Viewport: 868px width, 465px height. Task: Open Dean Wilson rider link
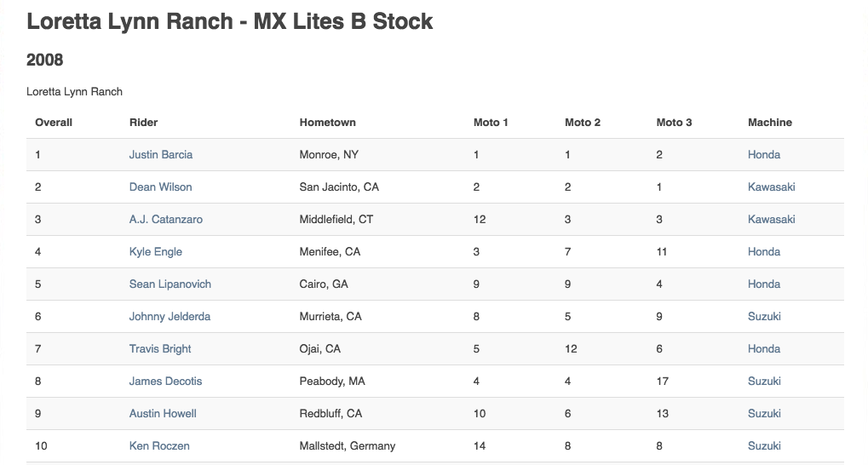160,187
